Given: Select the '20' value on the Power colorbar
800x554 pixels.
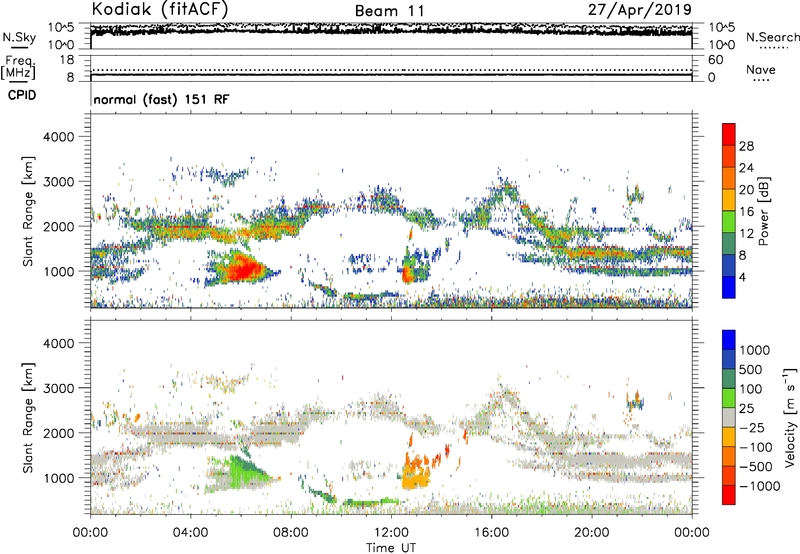Looking at the screenshot, I should pos(746,190).
